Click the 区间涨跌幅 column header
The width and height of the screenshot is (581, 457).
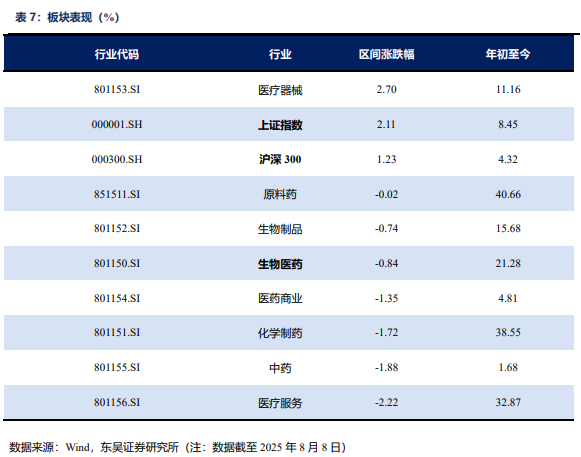point(386,54)
